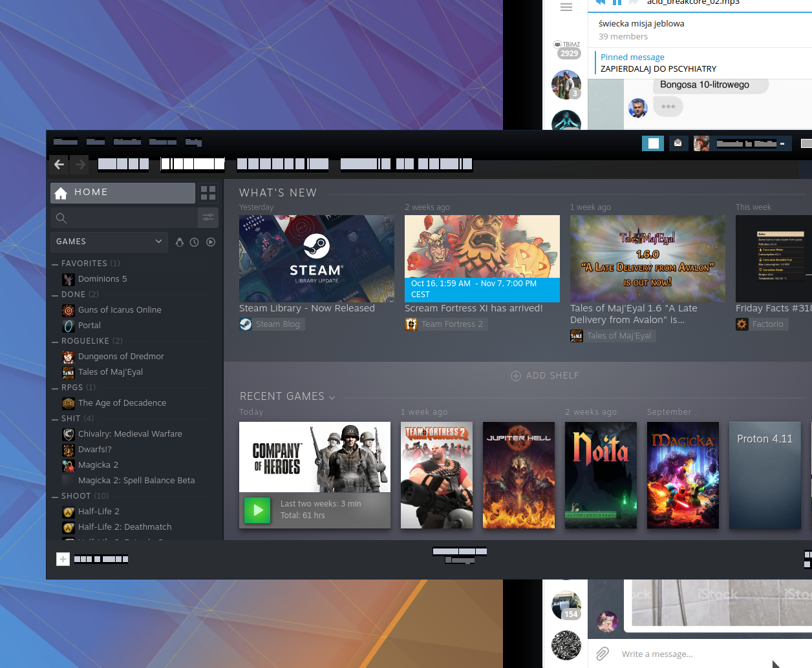Select Half-Life 2: Deathmatch
This screenshot has width=812, height=668.
click(125, 527)
